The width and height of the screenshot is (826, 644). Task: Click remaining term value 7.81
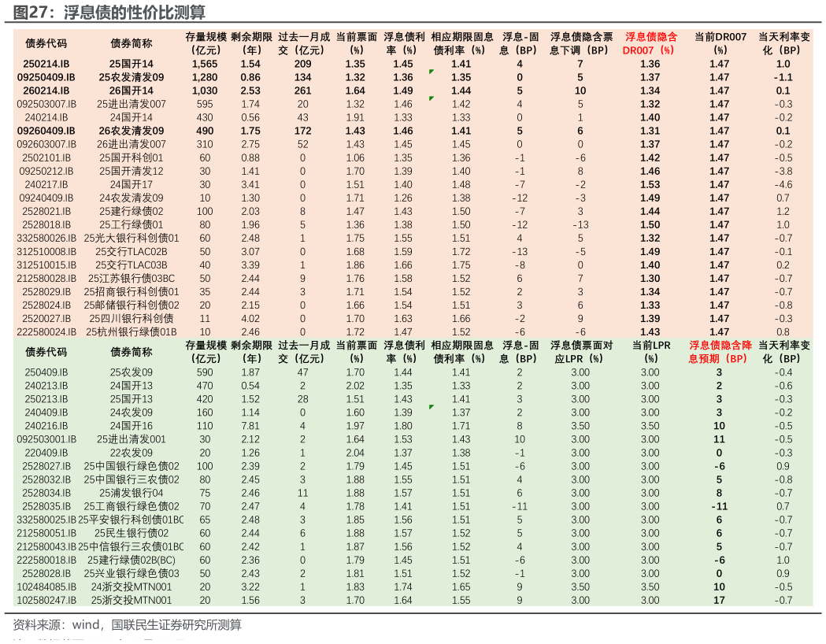pos(250,427)
